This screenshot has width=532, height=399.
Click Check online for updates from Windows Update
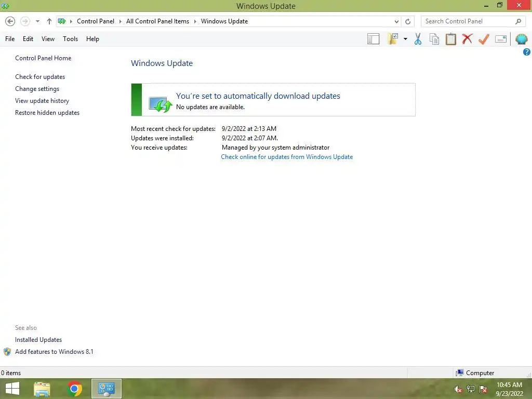(x=287, y=157)
